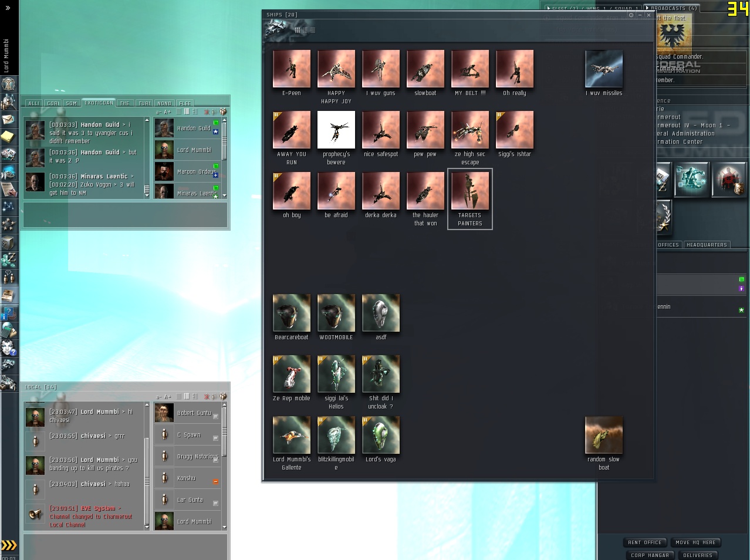Set Local chat to third display mode
Image resolution: width=750 pixels, height=560 pixels.
[195, 397]
